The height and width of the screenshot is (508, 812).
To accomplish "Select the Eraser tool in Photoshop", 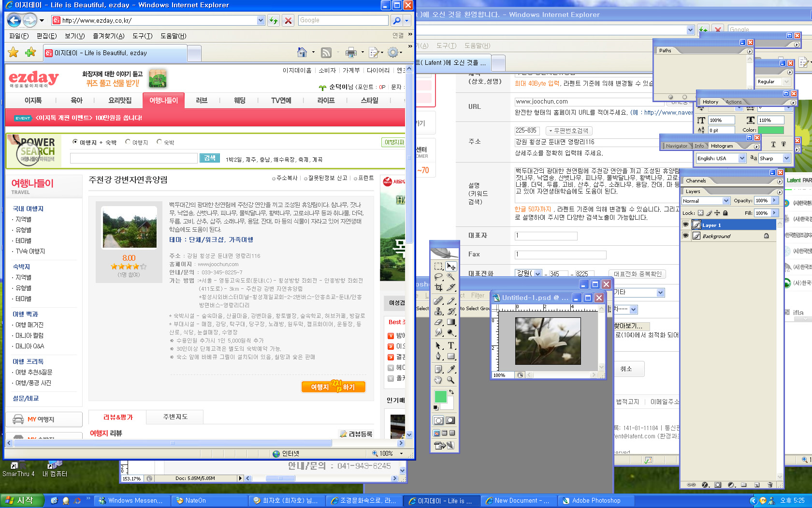I will [438, 322].
